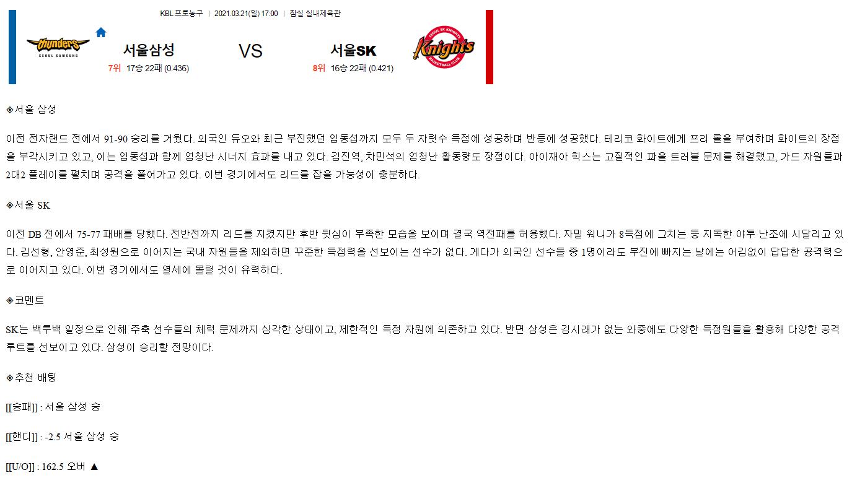The width and height of the screenshot is (852, 504).
Task: Select the diamond marker before 서울 삼성 heading
Action: (9, 110)
